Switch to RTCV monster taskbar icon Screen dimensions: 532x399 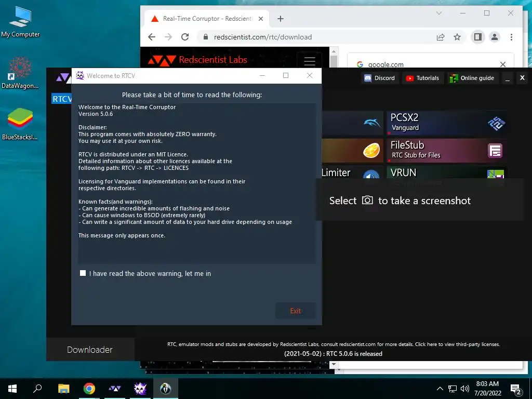140,389
